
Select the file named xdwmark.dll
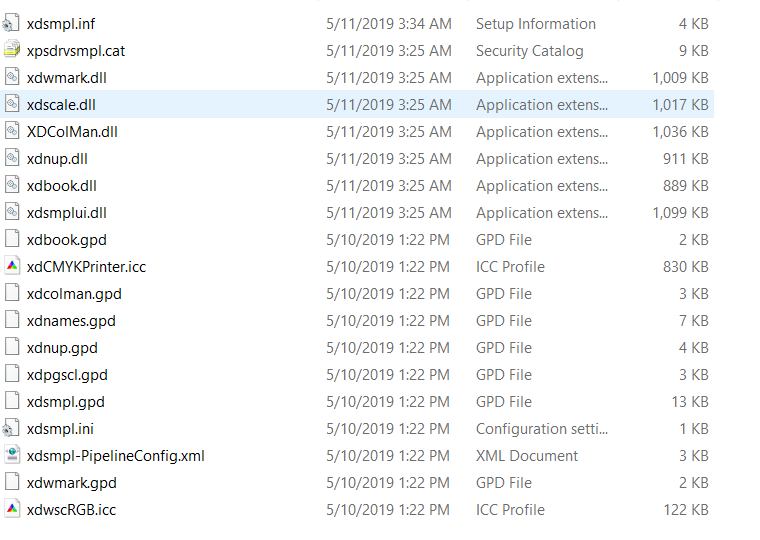(66, 78)
